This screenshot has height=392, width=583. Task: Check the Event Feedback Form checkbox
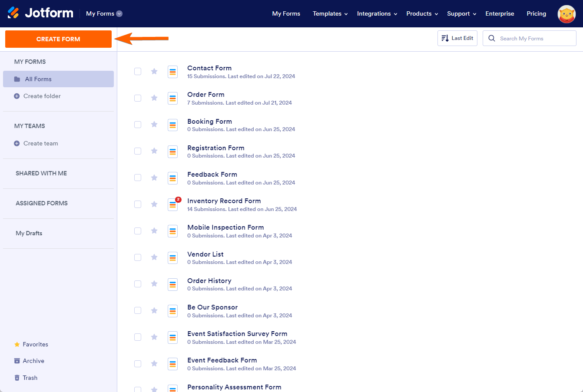138,364
